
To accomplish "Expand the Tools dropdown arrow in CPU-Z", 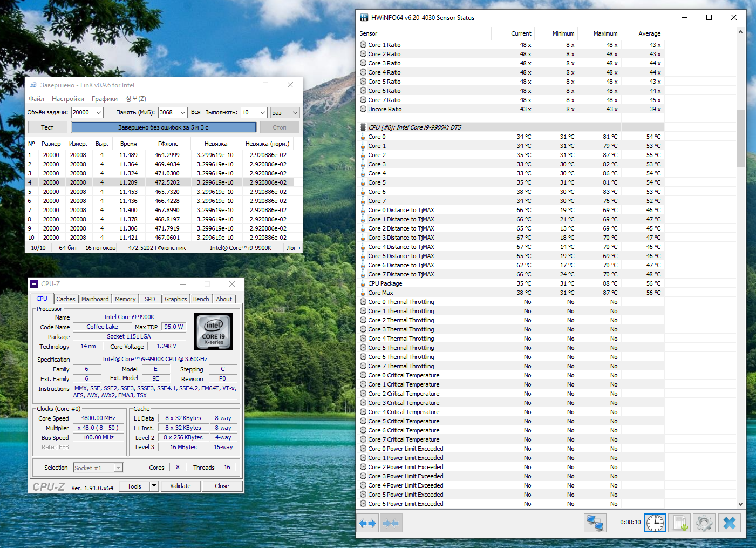I will [154, 486].
